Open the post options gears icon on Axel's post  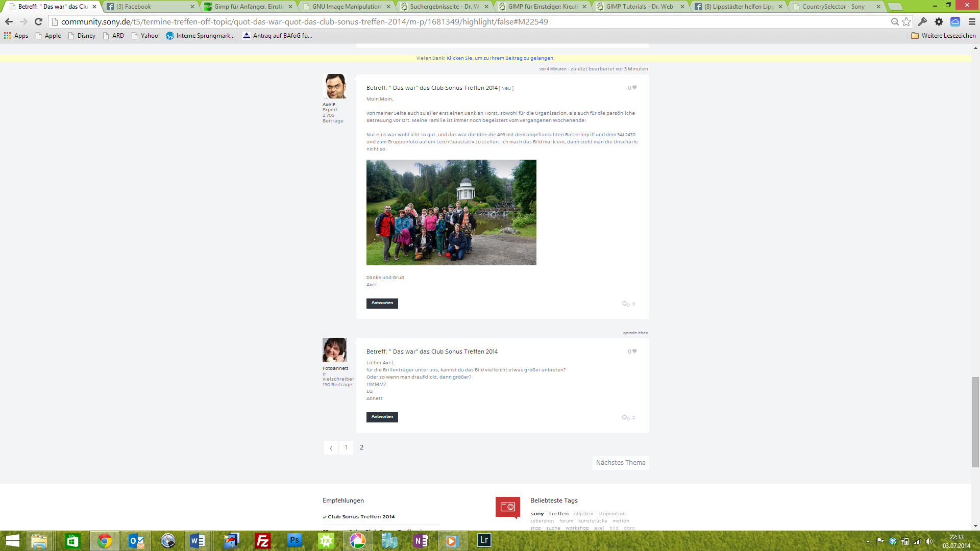[x=625, y=304]
